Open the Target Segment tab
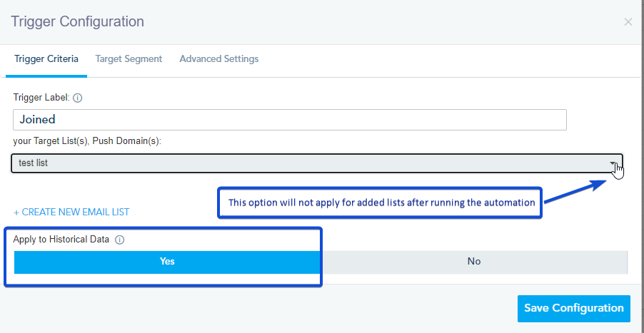This screenshot has width=644, height=333. (x=129, y=59)
